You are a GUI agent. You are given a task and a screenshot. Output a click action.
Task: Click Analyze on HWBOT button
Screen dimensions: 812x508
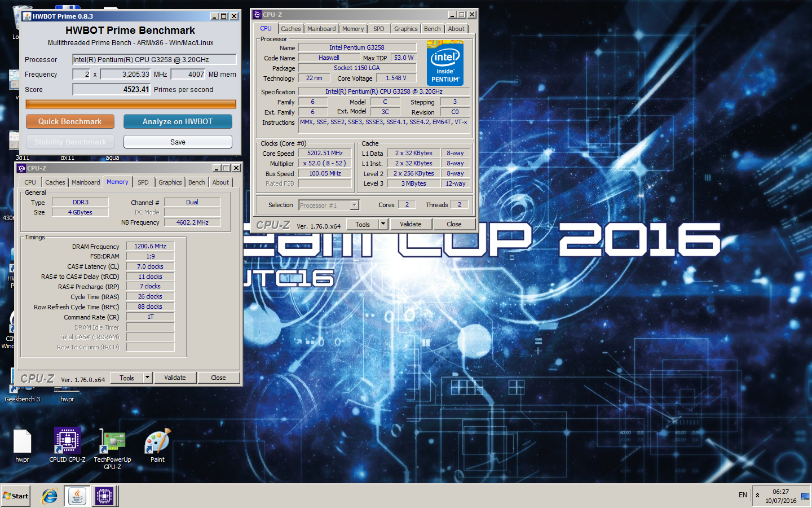coord(178,121)
